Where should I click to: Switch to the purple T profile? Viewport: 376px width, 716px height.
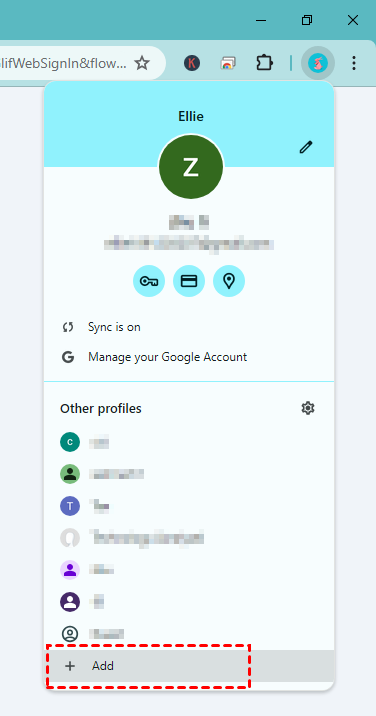pos(189,506)
